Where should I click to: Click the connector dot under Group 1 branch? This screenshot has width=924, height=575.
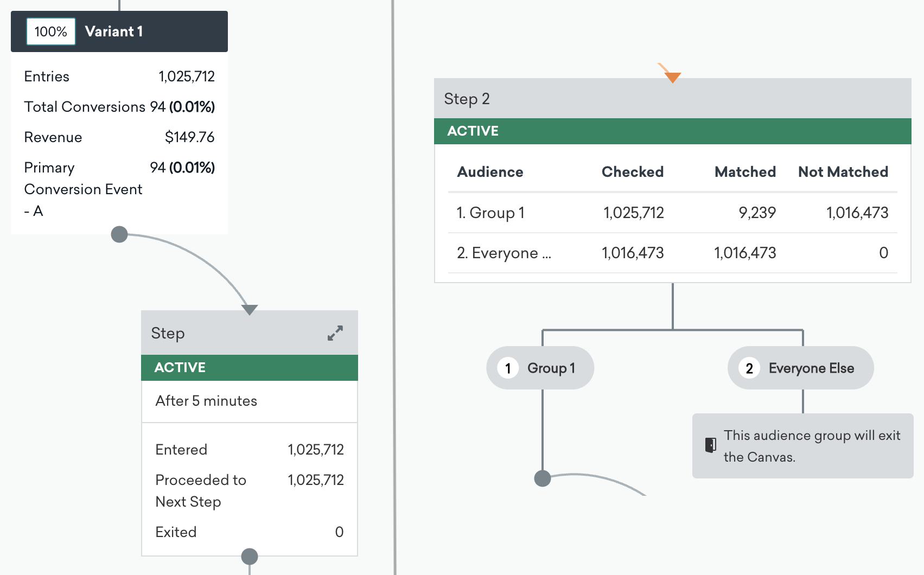[543, 478]
